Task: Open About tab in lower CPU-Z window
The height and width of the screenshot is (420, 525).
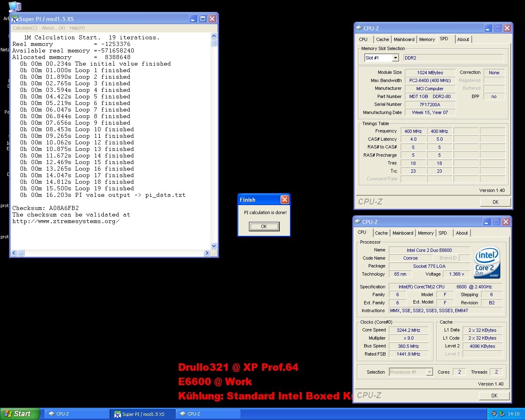Action: click(x=462, y=233)
